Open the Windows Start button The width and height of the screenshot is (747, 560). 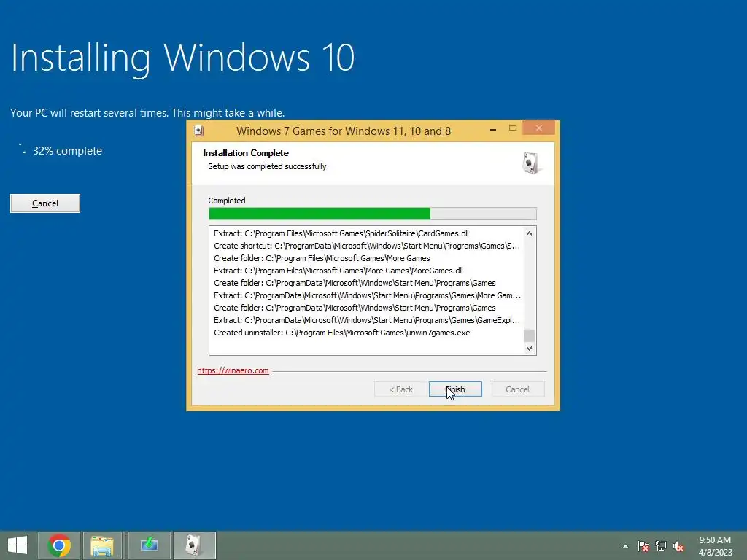18,545
